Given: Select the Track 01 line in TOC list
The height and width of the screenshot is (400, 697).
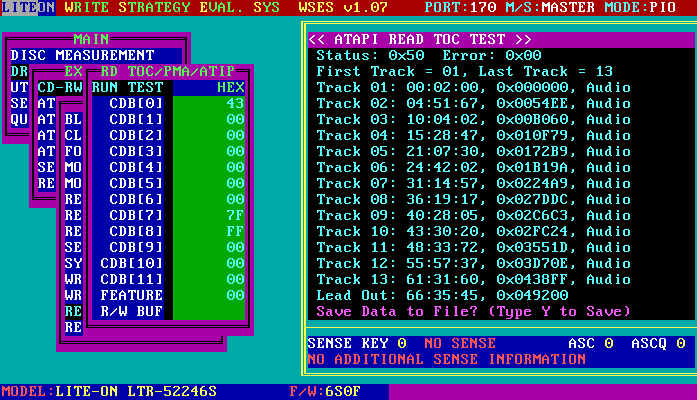Looking at the screenshot, I should 473,87.
